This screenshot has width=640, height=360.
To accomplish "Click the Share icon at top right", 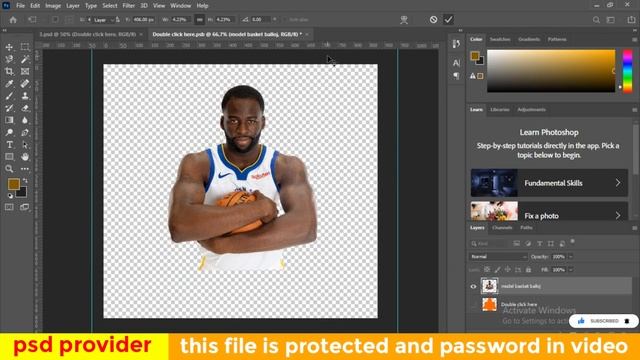I will click(631, 20).
